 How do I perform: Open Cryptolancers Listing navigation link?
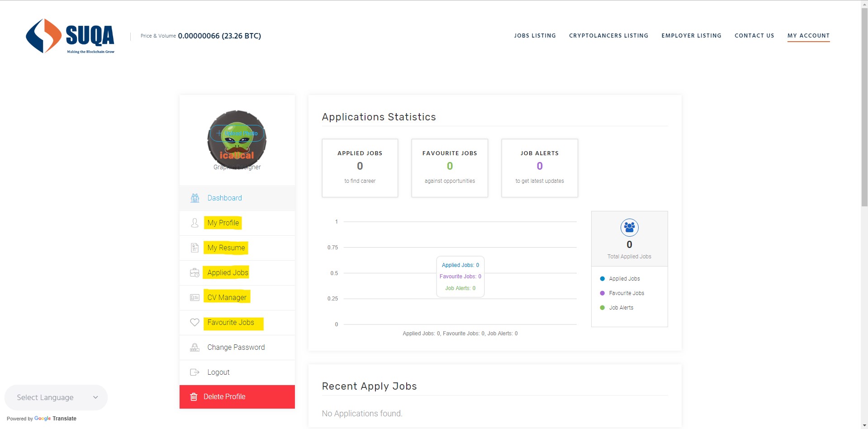click(608, 35)
